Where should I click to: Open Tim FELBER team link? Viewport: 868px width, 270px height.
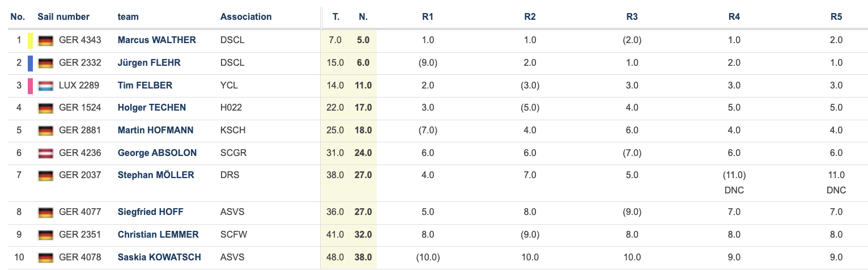click(x=145, y=85)
